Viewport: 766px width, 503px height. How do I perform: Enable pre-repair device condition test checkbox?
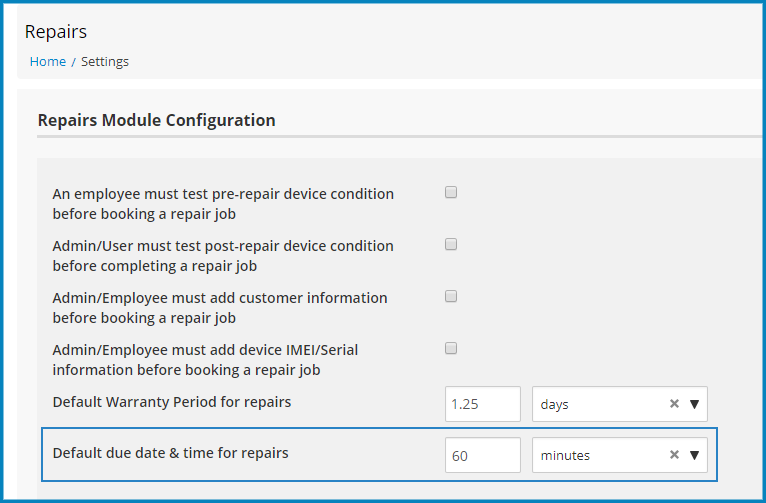pos(451,192)
